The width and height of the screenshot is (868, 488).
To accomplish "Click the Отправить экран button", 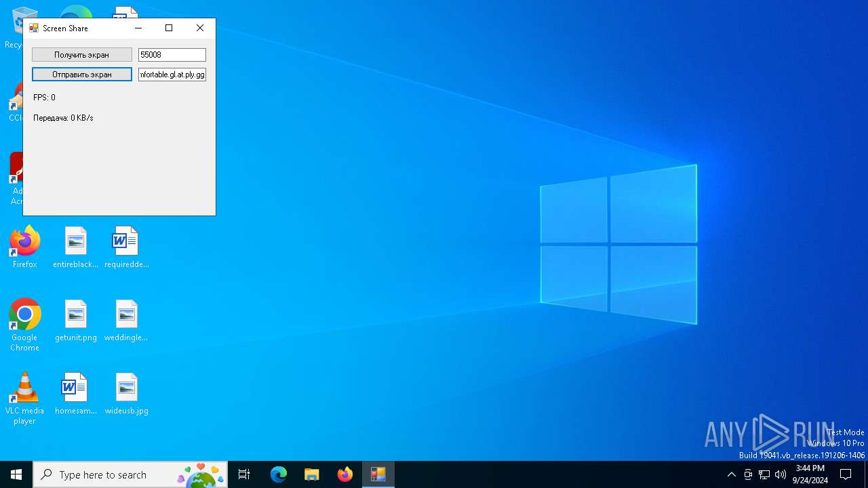I will [81, 75].
